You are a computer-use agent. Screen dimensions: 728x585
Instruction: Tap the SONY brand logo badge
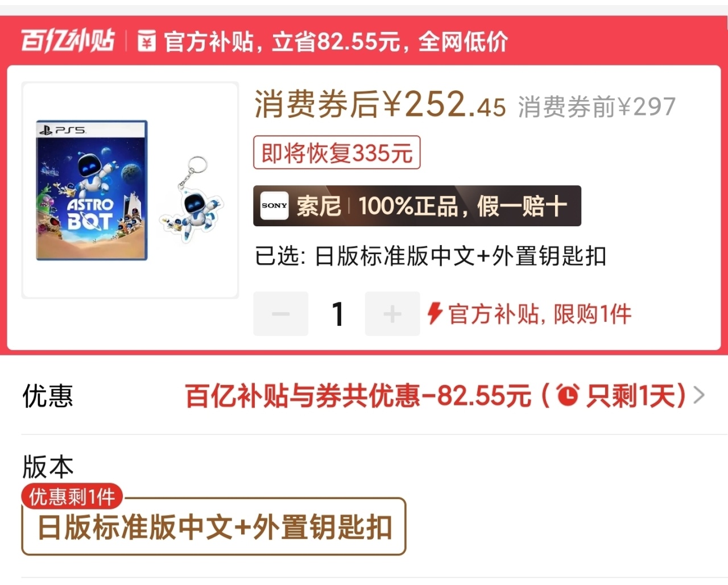pyautogui.click(x=274, y=206)
